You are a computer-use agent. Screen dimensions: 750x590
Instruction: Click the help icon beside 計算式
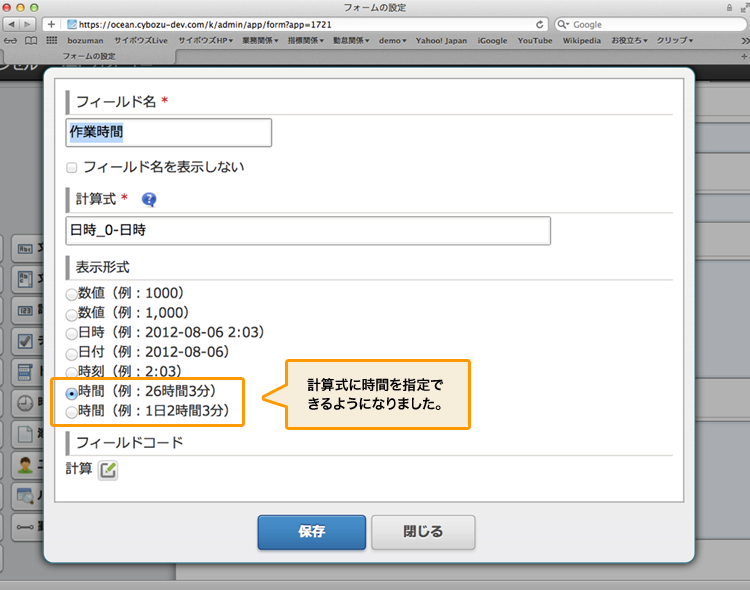(x=150, y=199)
